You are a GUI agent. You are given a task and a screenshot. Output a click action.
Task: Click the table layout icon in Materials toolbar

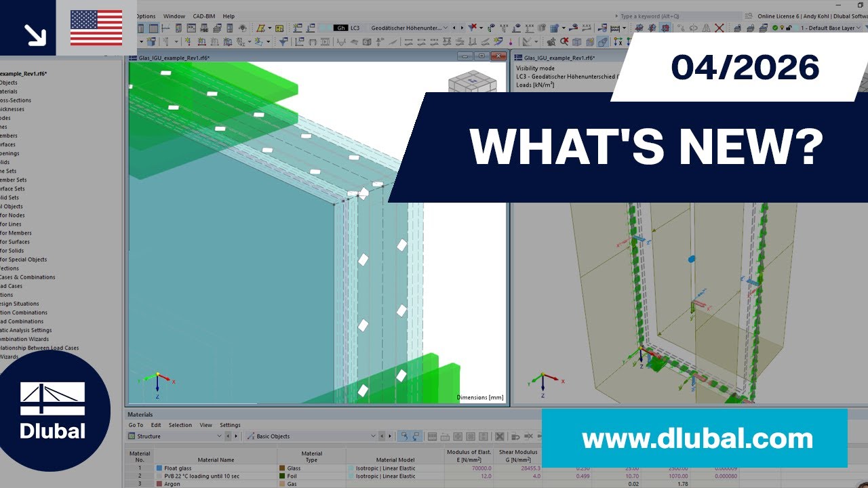pyautogui.click(x=432, y=436)
